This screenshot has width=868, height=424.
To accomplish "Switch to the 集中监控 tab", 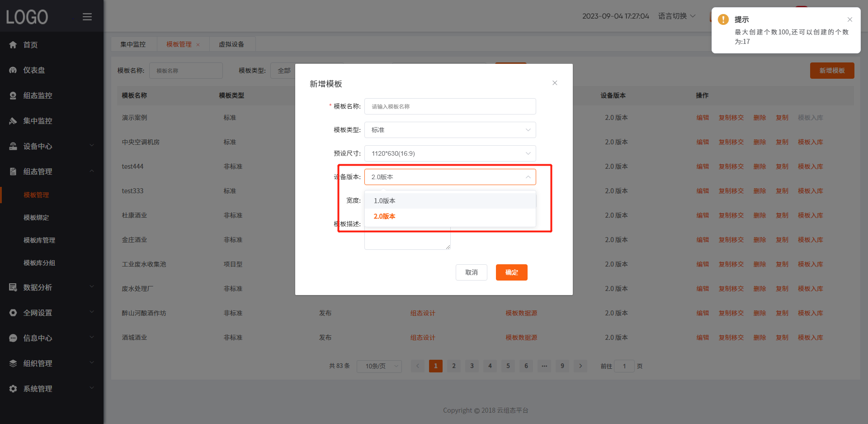I will pyautogui.click(x=133, y=44).
